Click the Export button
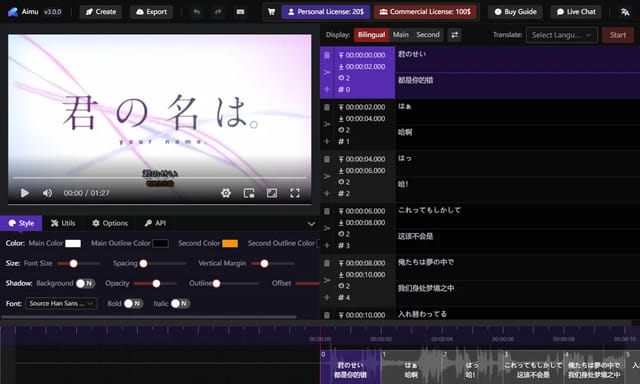 151,12
